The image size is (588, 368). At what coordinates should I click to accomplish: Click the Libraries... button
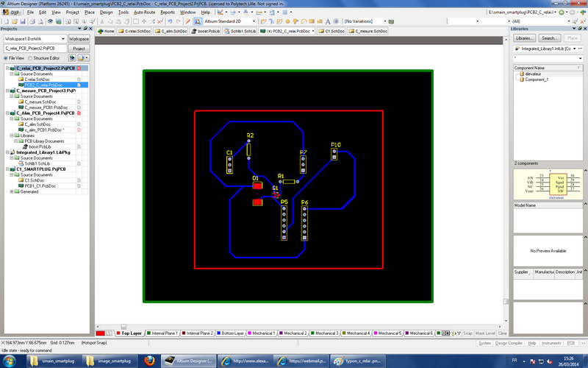524,38
